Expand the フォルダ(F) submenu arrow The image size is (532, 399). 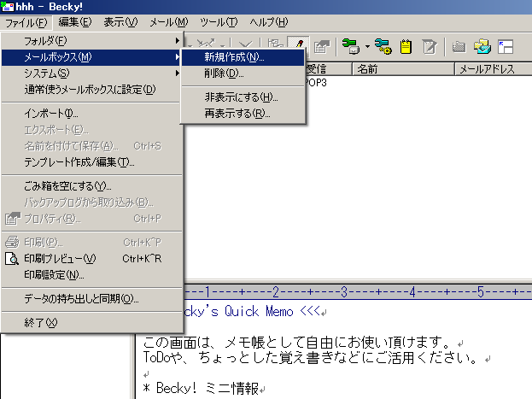click(x=177, y=41)
